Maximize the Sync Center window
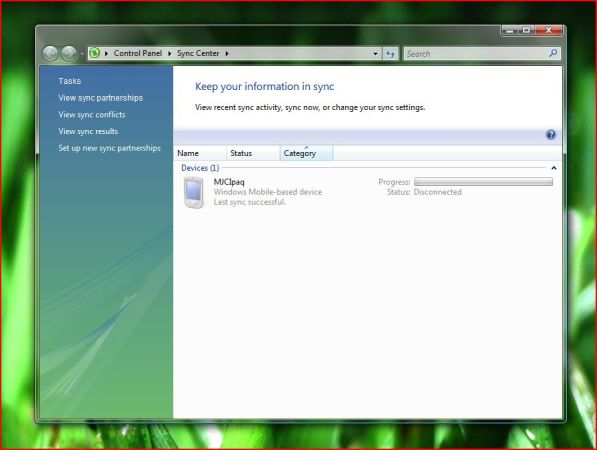This screenshot has width=597, height=450. pyautogui.click(x=526, y=30)
